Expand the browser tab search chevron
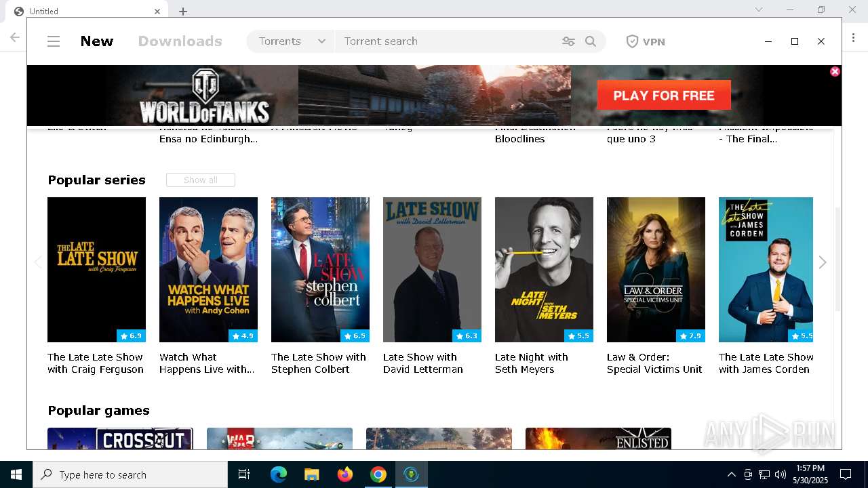 pyautogui.click(x=759, y=9)
